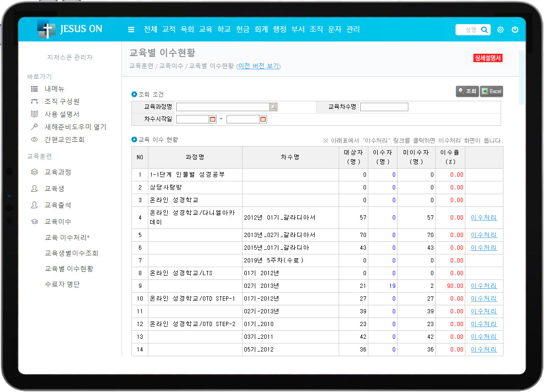Open the hamburger menu icon

click(x=131, y=30)
